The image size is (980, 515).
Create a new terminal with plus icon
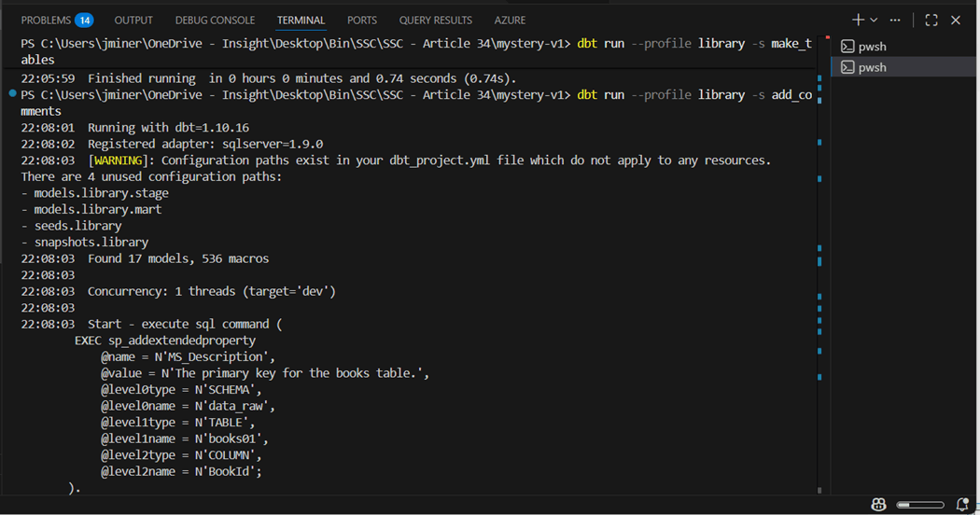coord(858,20)
